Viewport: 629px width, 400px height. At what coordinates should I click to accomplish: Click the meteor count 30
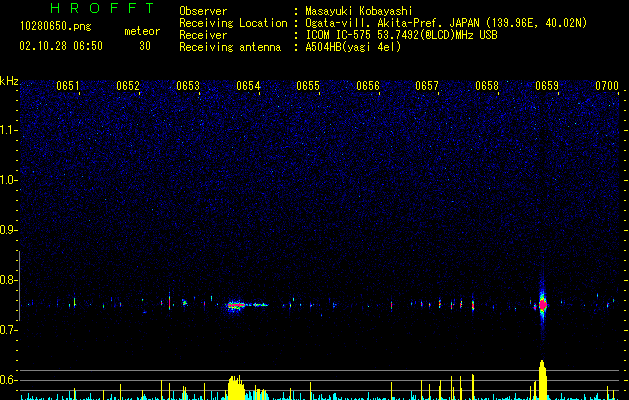pos(145,46)
